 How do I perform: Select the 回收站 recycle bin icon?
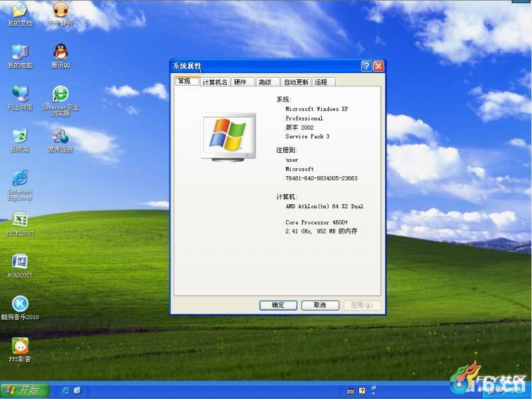20,140
